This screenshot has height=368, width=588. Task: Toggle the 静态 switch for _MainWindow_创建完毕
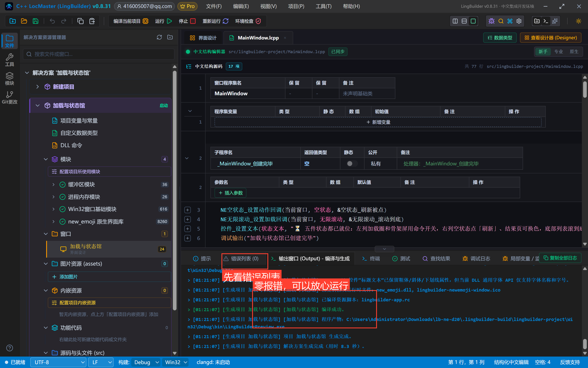pyautogui.click(x=352, y=164)
